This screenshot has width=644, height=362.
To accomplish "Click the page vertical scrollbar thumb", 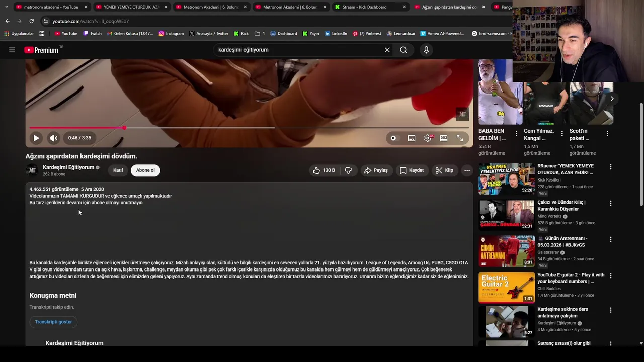I will [x=641, y=154].
